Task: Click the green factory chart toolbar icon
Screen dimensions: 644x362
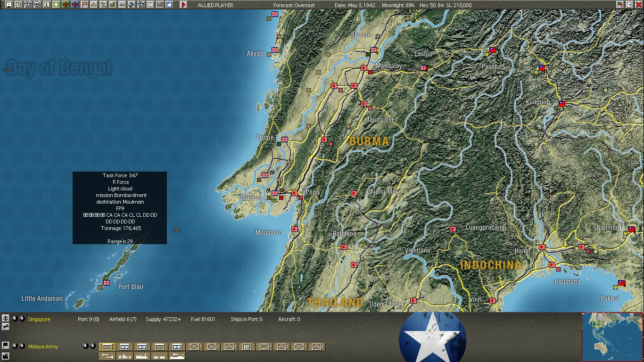Action: pyautogui.click(x=113, y=5)
